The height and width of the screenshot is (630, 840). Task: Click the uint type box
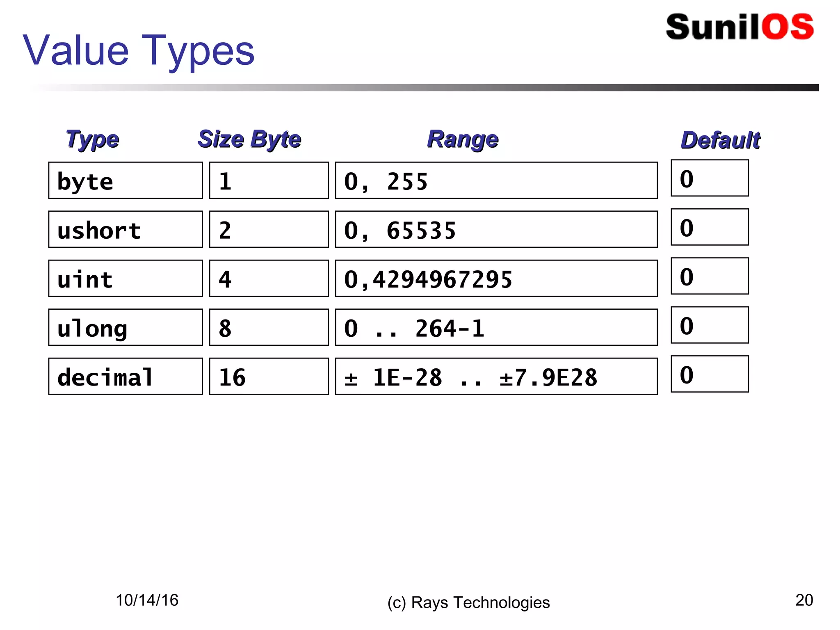point(126,278)
